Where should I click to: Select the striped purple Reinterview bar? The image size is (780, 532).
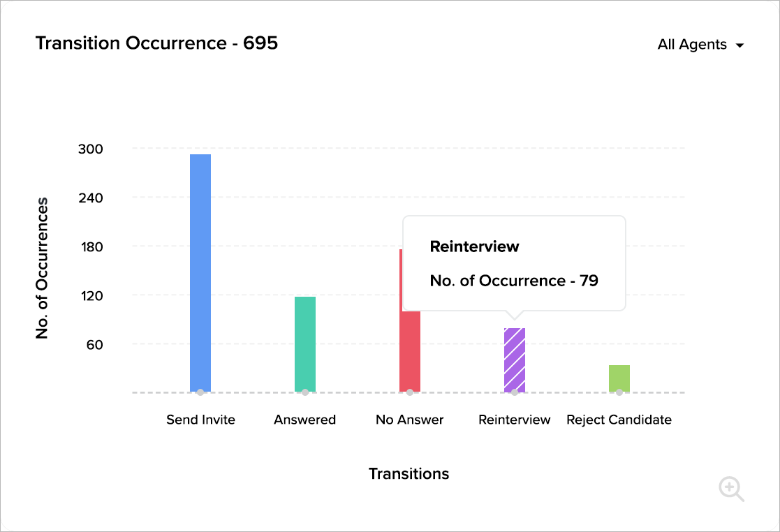(x=515, y=360)
